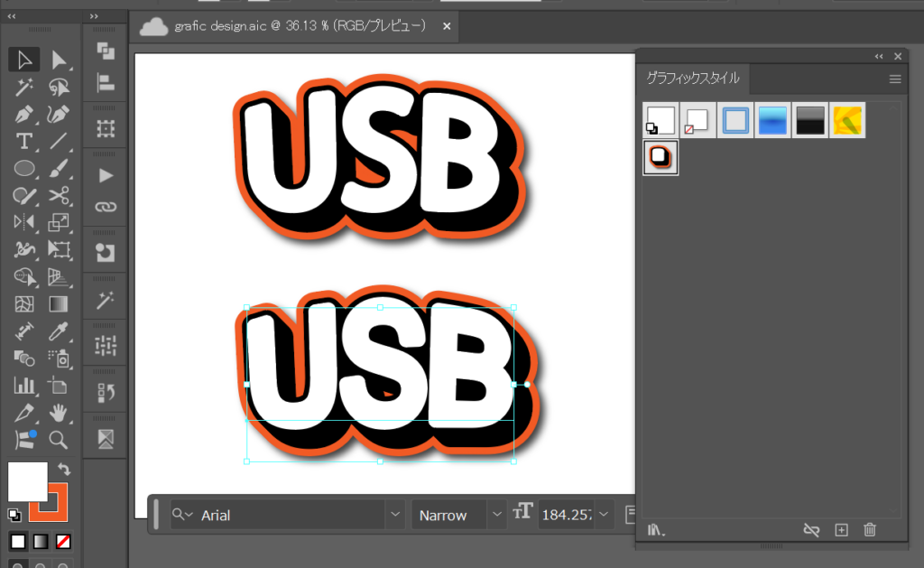
Task: Select the Hand tool
Action: click(59, 413)
